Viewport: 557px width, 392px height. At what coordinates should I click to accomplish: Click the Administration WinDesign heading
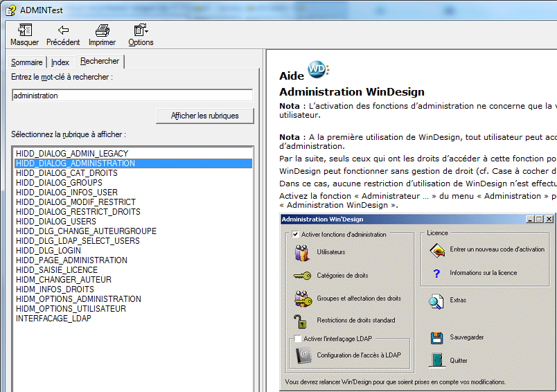352,92
